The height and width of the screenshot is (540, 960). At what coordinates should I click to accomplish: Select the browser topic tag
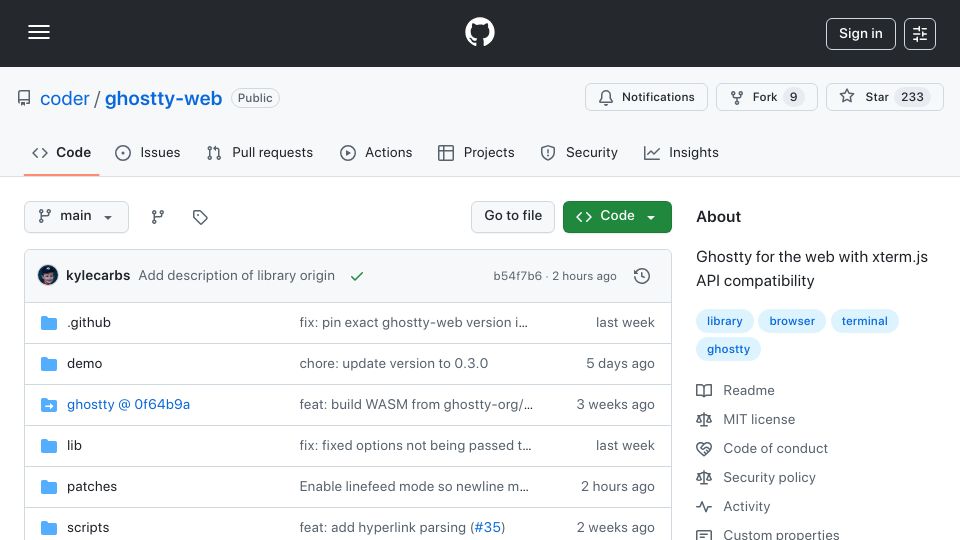coord(792,321)
